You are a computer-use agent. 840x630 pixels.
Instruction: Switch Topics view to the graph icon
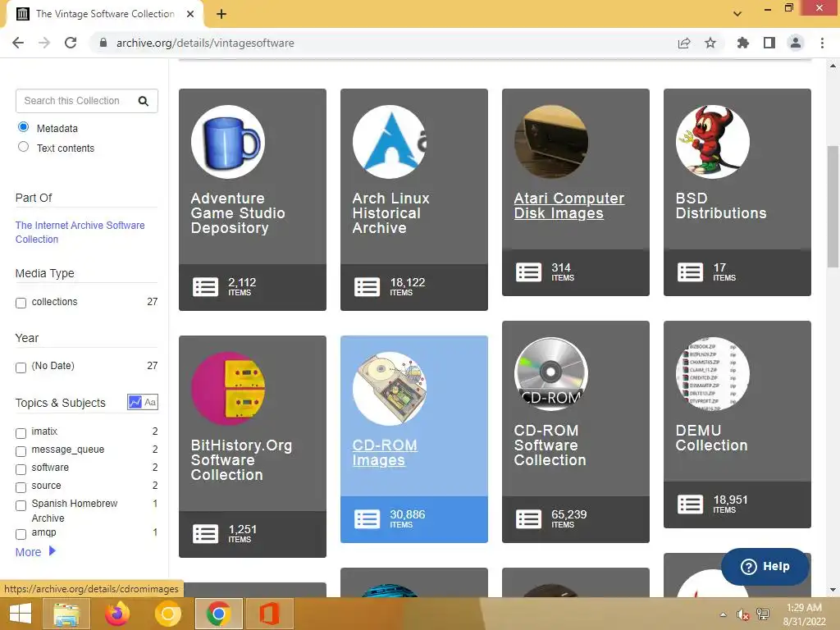click(135, 402)
